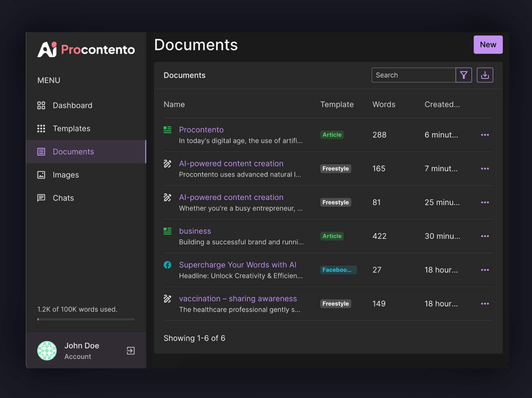This screenshot has width=532, height=398.
Task: Open the filter funnel options
Action: [464, 75]
